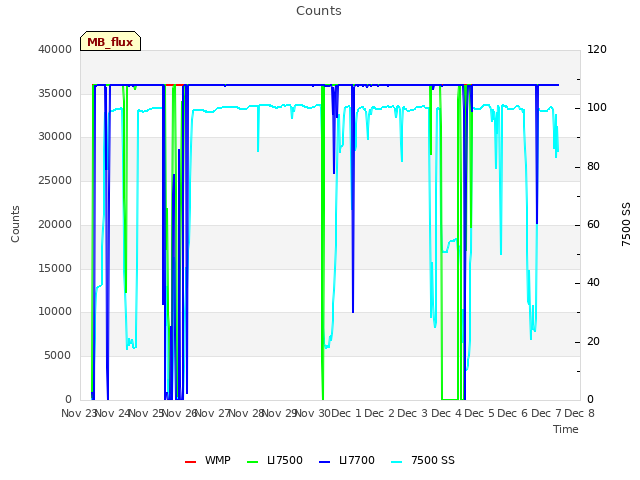Toggle the LI7500 legend entry
The height and width of the screenshot is (480, 640).
coord(275,460)
